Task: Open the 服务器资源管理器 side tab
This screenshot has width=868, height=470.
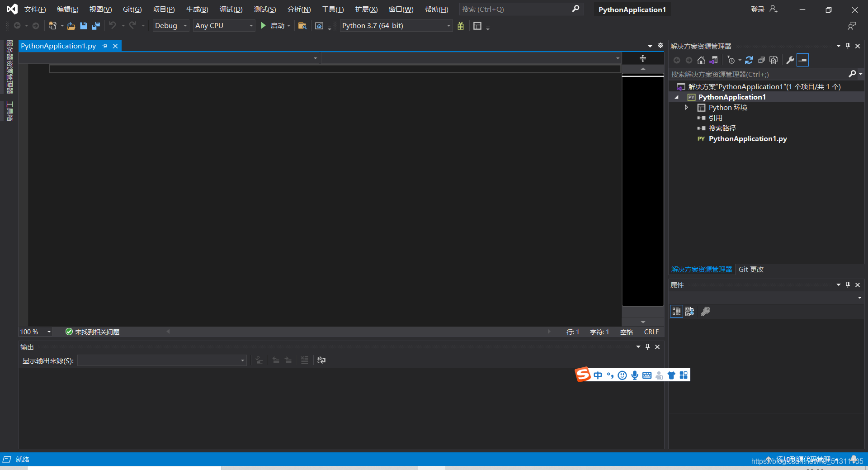Action: pyautogui.click(x=9, y=67)
